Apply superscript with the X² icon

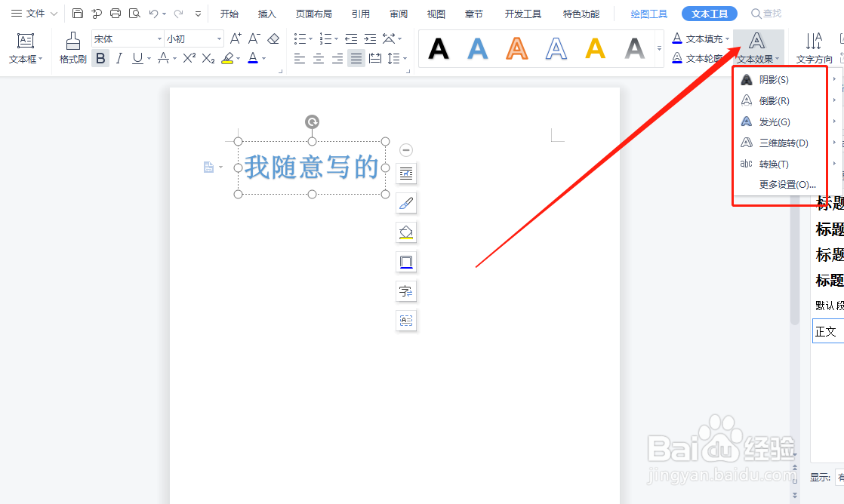[190, 58]
